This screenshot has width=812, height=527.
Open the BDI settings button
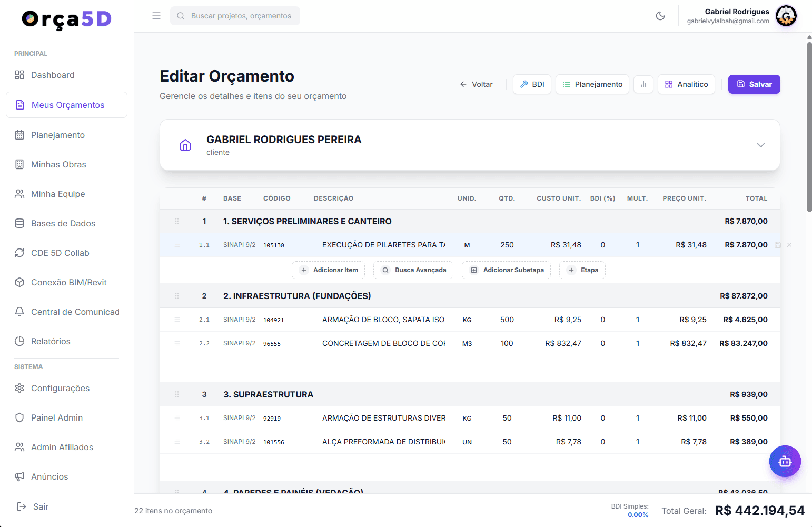[532, 84]
